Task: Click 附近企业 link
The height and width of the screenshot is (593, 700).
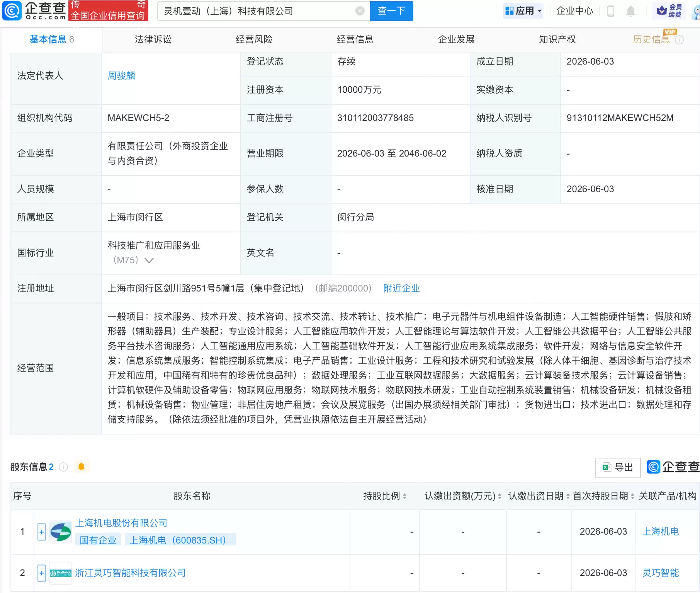Action: pyautogui.click(x=401, y=288)
